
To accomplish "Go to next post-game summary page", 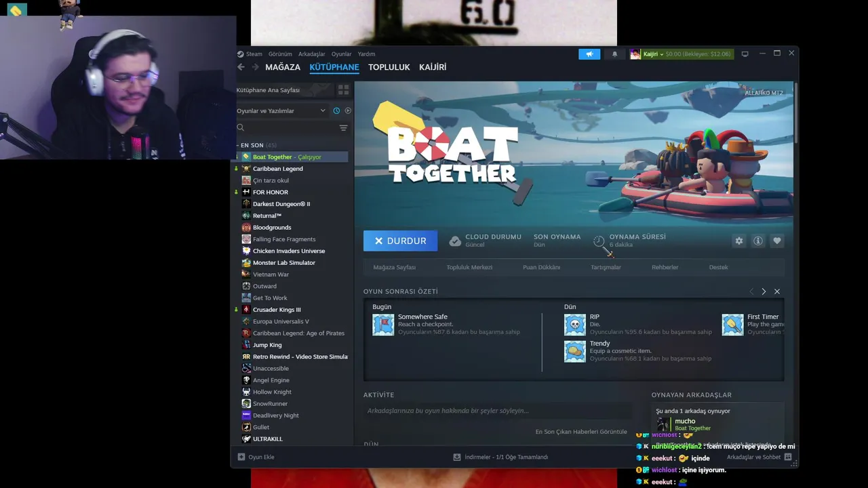I will (764, 291).
